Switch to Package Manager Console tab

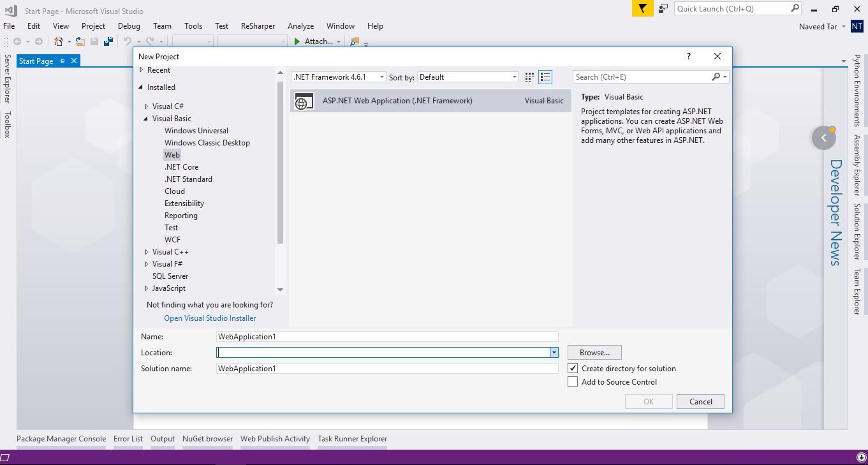point(61,439)
